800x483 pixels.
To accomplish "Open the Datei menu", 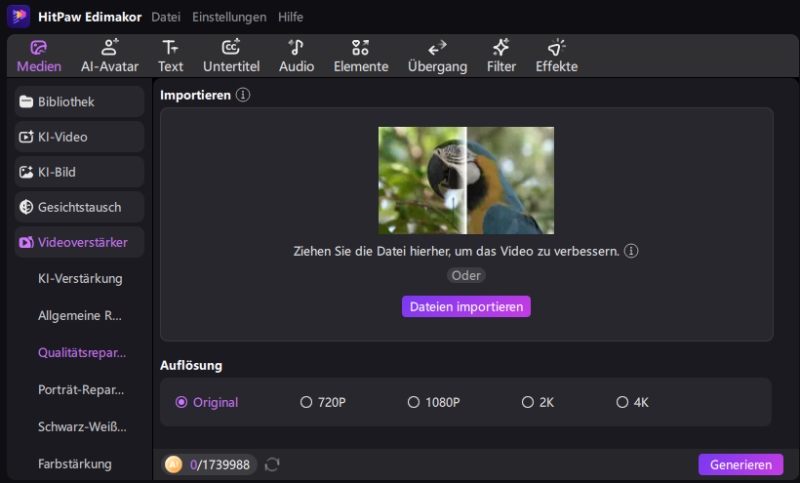I will [167, 17].
